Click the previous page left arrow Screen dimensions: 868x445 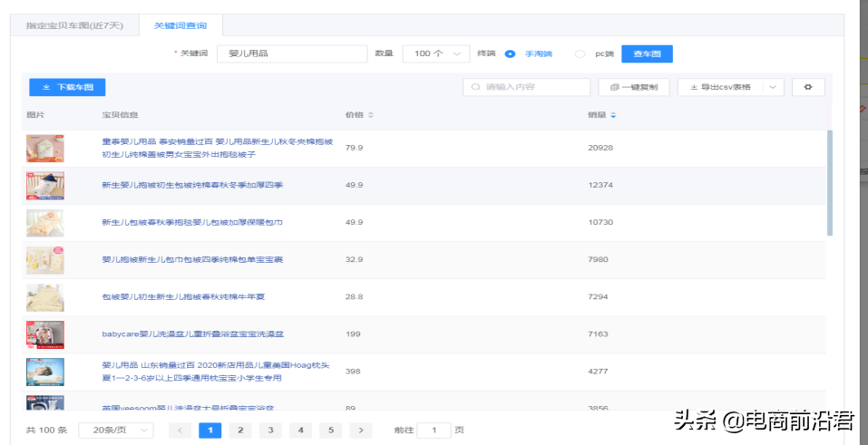point(180,430)
